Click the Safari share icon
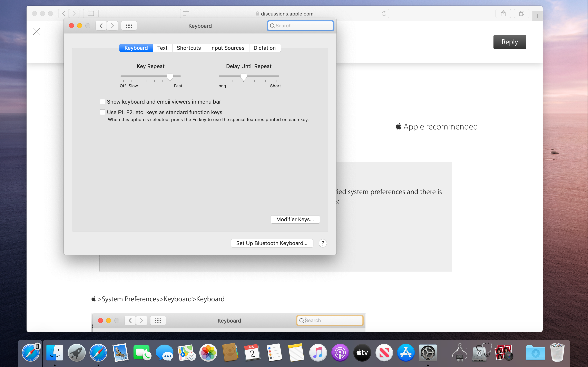Image resolution: width=588 pixels, height=367 pixels. click(x=503, y=13)
